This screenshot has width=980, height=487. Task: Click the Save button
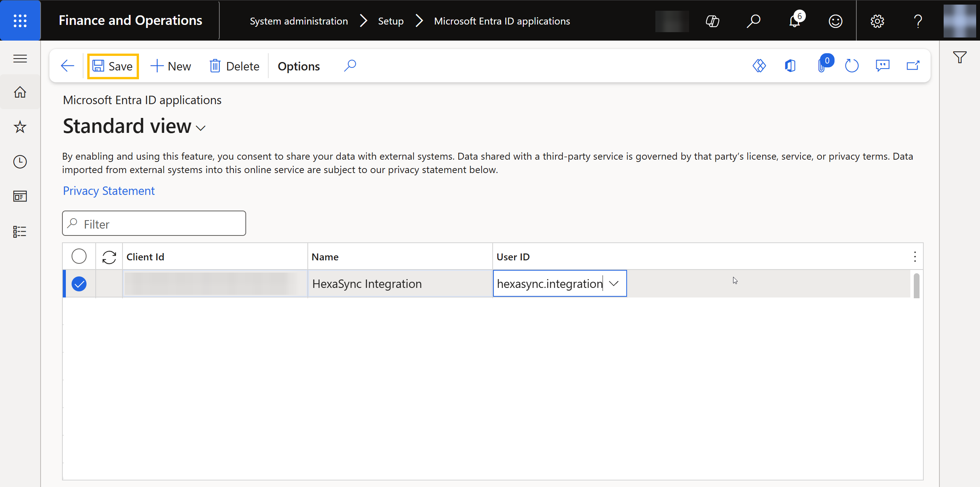point(113,66)
